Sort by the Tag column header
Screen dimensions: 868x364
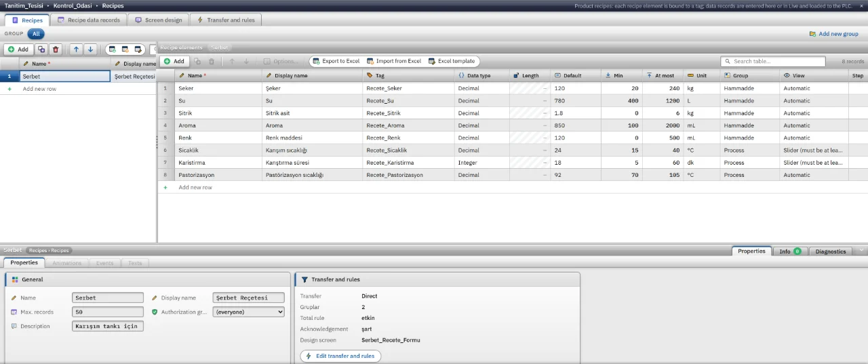coord(408,75)
